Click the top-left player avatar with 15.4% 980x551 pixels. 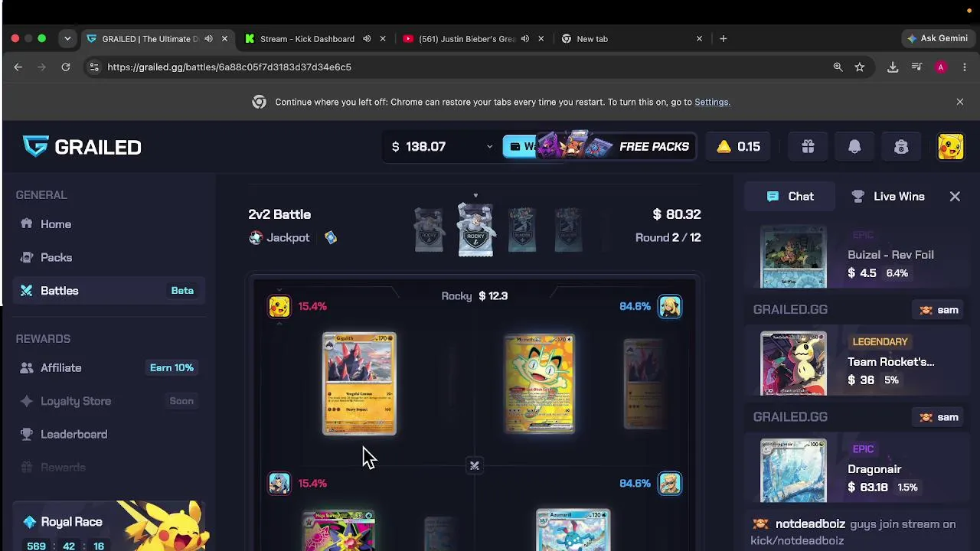[279, 306]
